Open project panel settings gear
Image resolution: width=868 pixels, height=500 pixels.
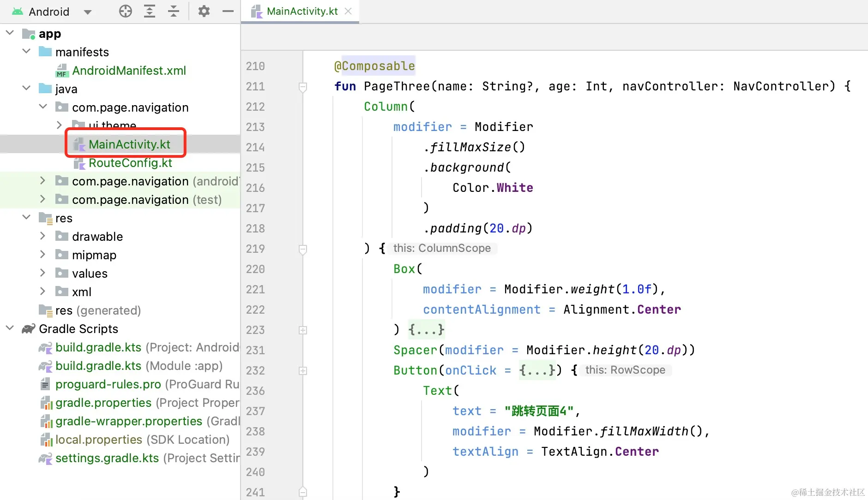pyautogui.click(x=204, y=11)
